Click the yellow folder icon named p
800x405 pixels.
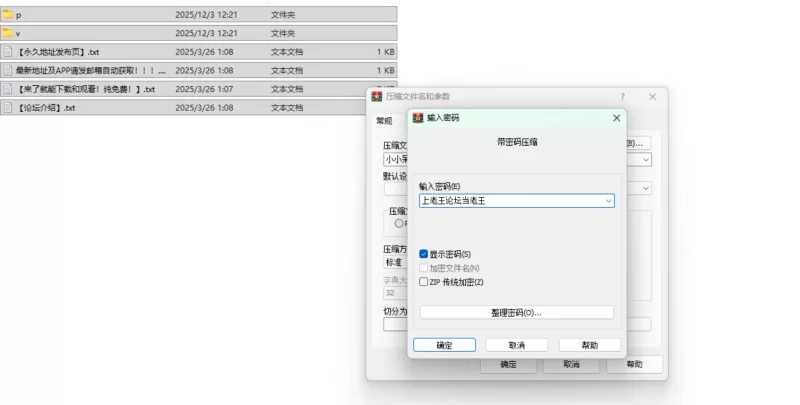(8, 15)
